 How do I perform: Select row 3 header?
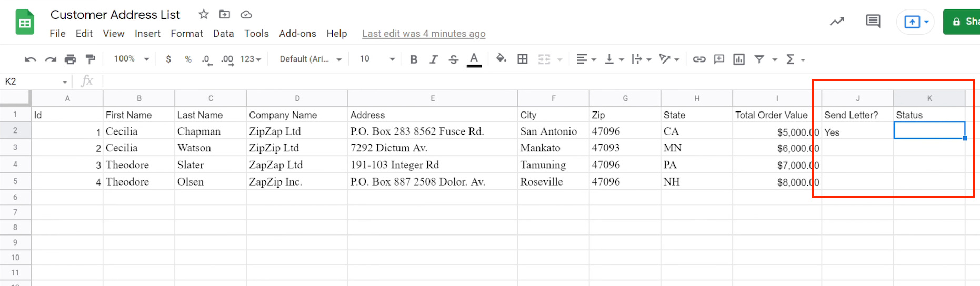tap(15, 148)
